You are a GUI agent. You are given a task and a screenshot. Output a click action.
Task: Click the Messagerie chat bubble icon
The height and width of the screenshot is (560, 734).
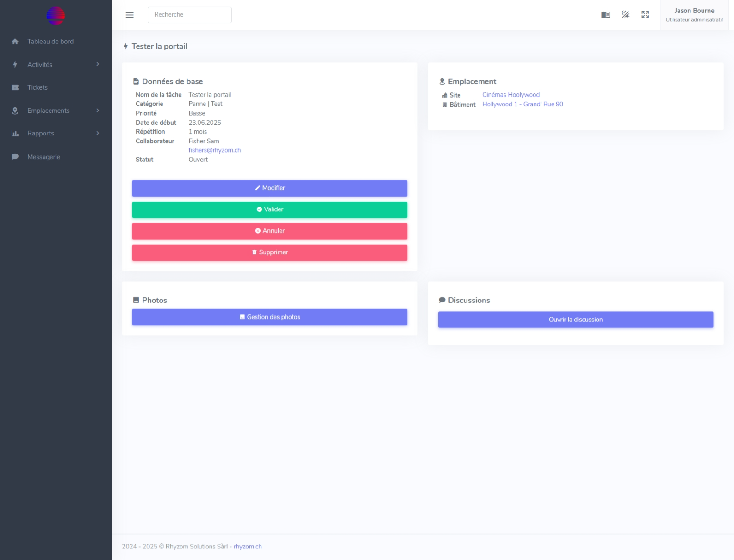[x=15, y=157]
